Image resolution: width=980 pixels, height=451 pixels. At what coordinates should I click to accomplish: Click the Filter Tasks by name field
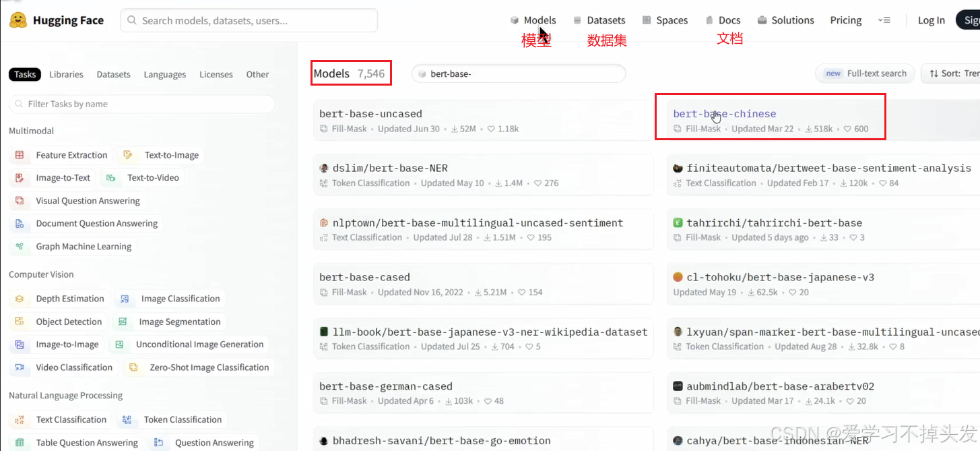coord(141,104)
